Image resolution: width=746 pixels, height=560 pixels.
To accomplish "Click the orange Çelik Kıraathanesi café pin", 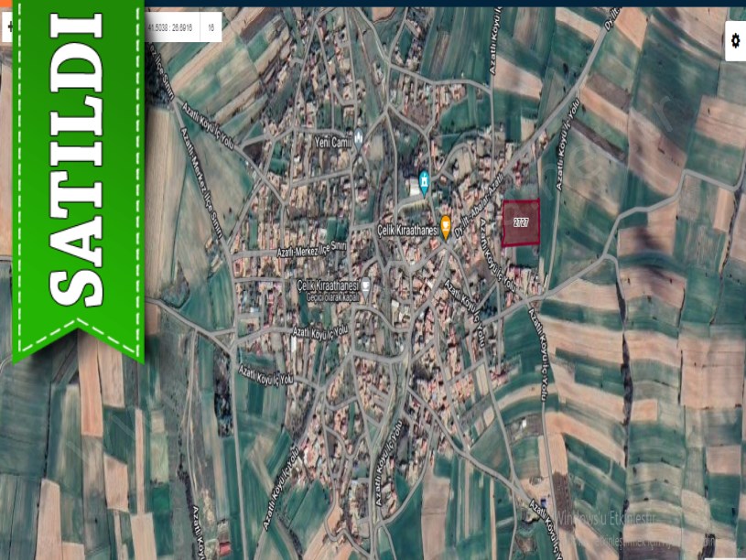I will [446, 225].
